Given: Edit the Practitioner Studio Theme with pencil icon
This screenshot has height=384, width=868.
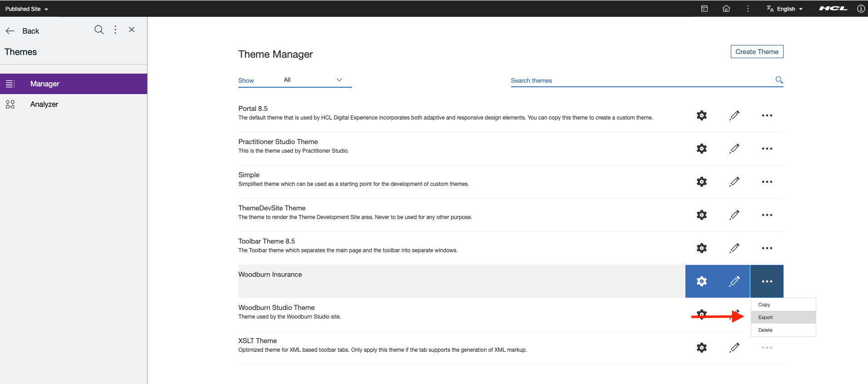Looking at the screenshot, I should pyautogui.click(x=734, y=149).
